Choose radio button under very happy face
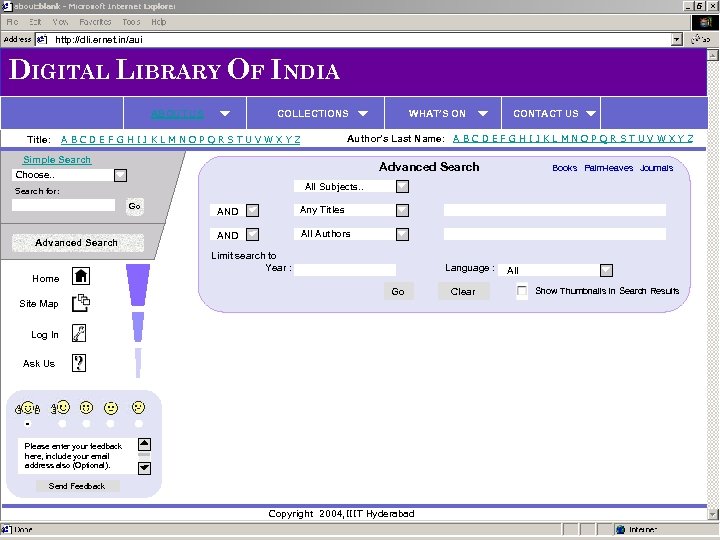This screenshot has height=540, width=720. [28, 424]
